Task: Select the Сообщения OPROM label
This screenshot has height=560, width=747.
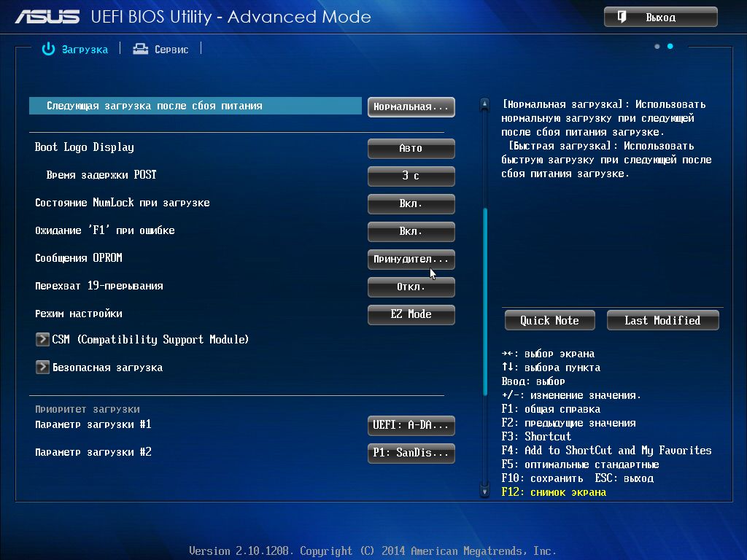Action: coord(79,258)
